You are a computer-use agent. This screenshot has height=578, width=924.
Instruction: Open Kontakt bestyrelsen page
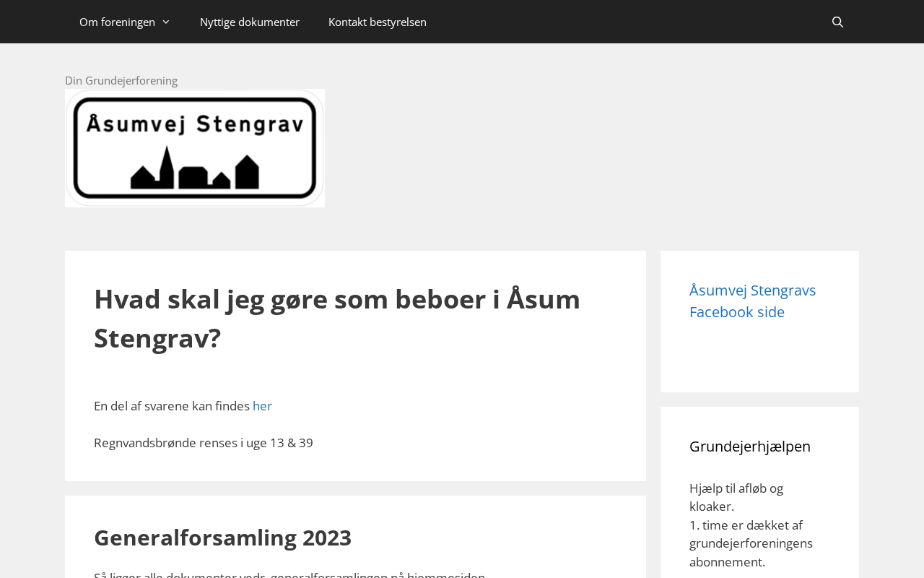[377, 22]
